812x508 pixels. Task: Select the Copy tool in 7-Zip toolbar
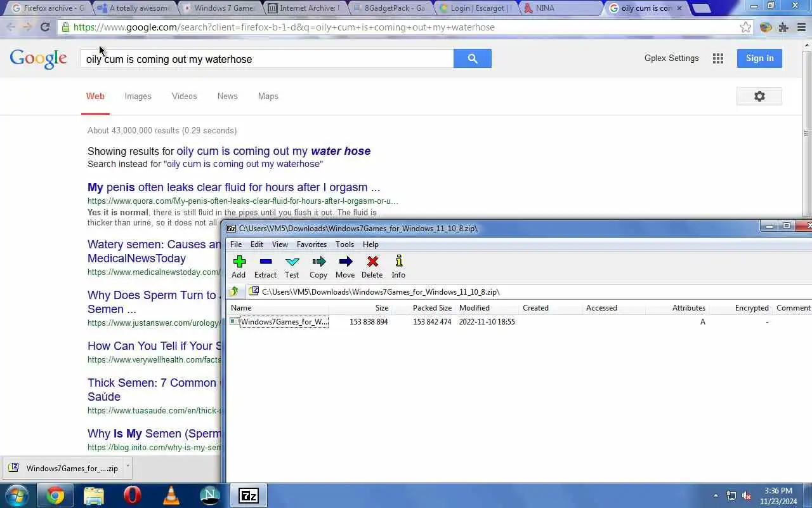pyautogui.click(x=318, y=267)
